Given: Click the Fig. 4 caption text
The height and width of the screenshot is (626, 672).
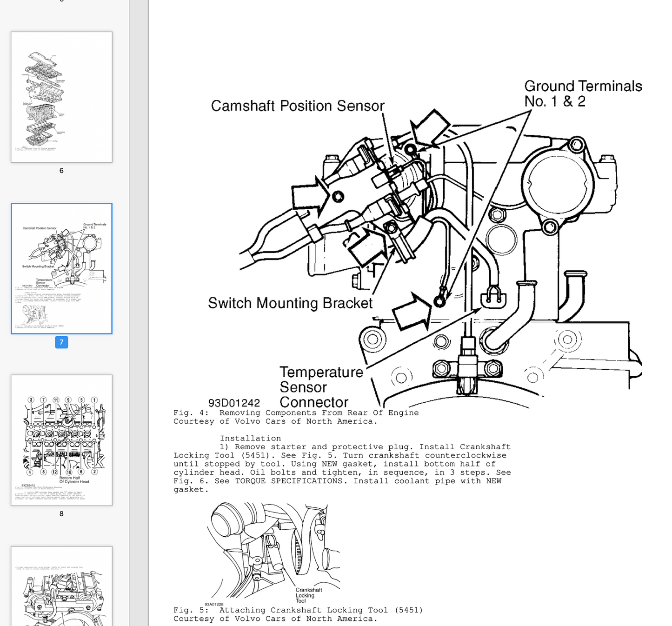Looking at the screenshot, I should (296, 413).
